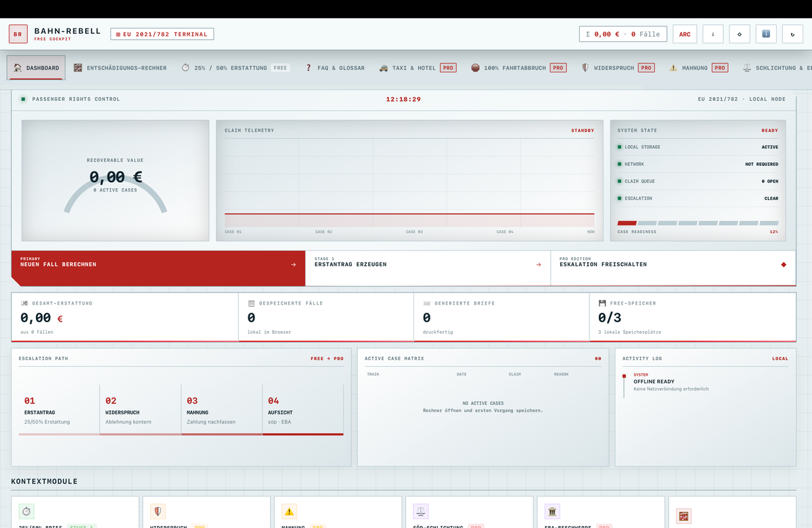Screen dimensions: 812x528
Task: Click the scales icon in the SÖP-Schlichtung card
Action: tap(420, 512)
